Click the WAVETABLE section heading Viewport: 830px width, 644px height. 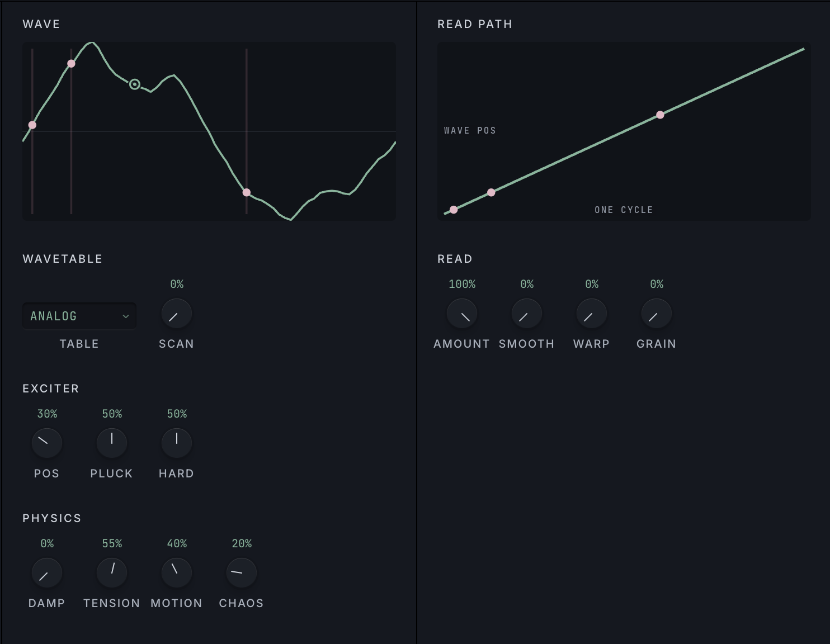63,259
